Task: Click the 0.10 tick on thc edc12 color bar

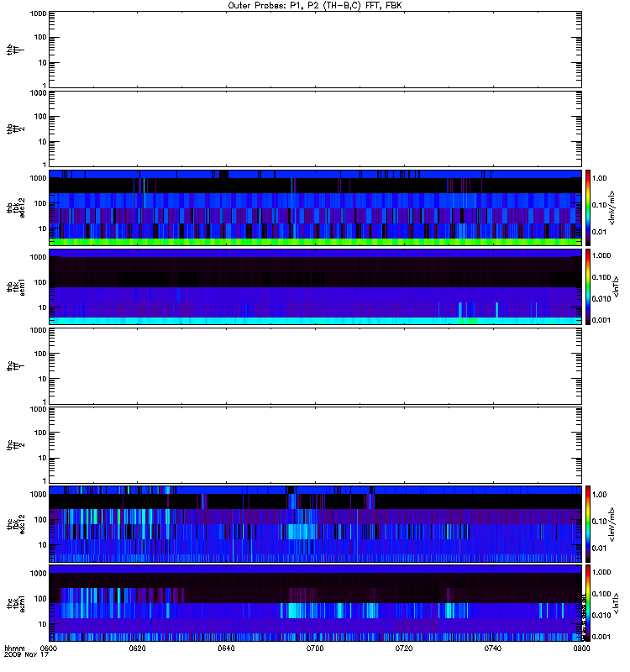Action: 599,521
